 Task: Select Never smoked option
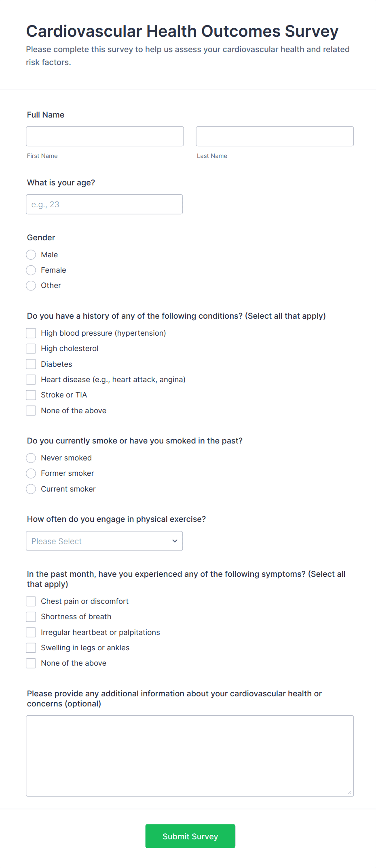coord(31,458)
